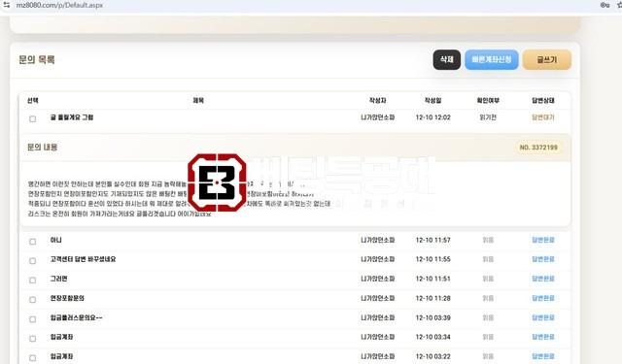This screenshot has height=364, width=622.
Task: Click the date 12-10 12:02 cell
Action: tap(432, 117)
